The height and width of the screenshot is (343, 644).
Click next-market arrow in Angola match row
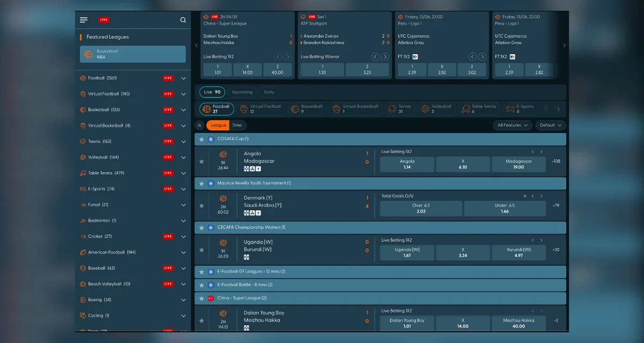(x=541, y=152)
